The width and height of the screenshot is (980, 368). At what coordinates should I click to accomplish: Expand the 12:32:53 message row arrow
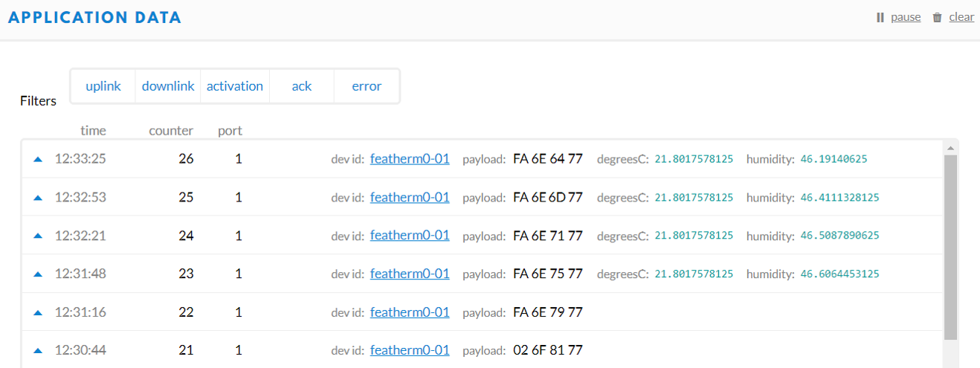tap(38, 198)
